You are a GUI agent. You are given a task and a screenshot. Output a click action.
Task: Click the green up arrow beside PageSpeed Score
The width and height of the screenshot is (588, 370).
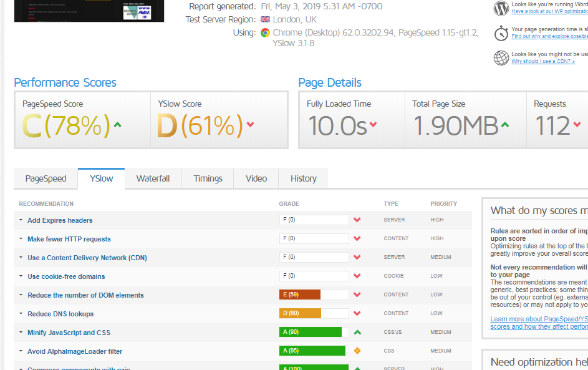click(117, 125)
